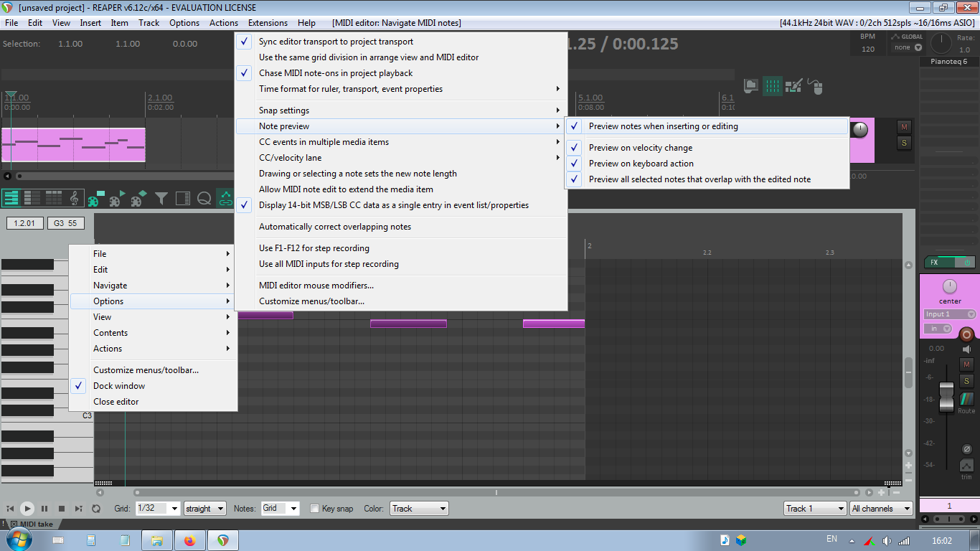Toggle the MIDI rectangle note style icon

96,199
